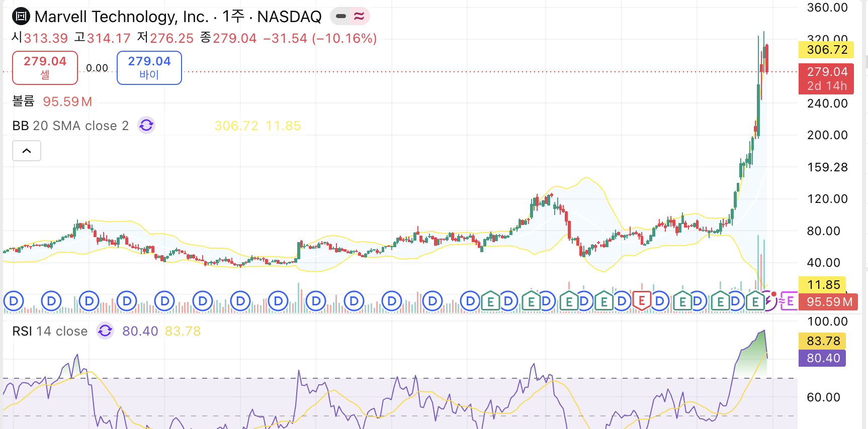Image resolution: width=868 pixels, height=429 pixels.
Task: Click the yellow RSI value 83.78 in the legend
Action: pos(183,331)
